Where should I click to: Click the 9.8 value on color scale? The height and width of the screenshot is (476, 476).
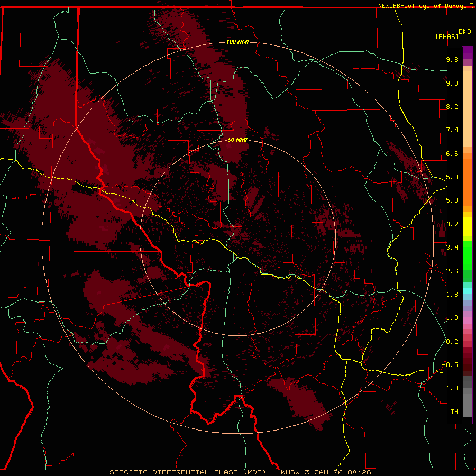pos(452,59)
